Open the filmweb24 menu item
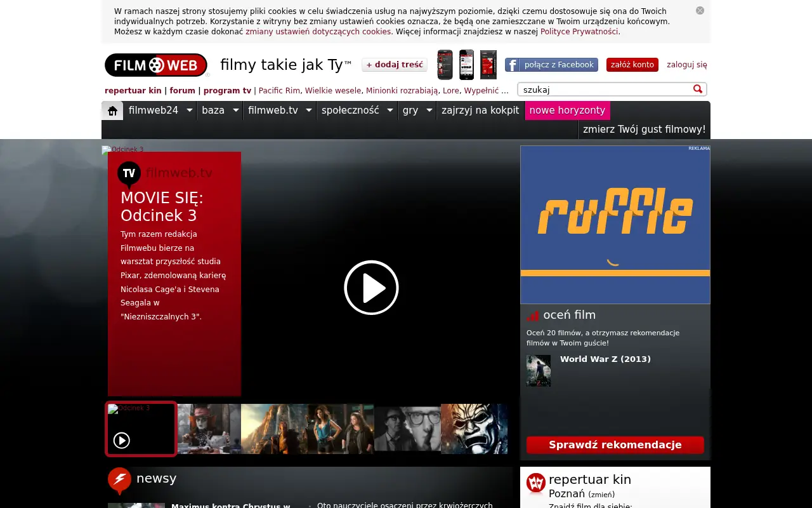The height and width of the screenshot is (508, 812). click(x=154, y=110)
